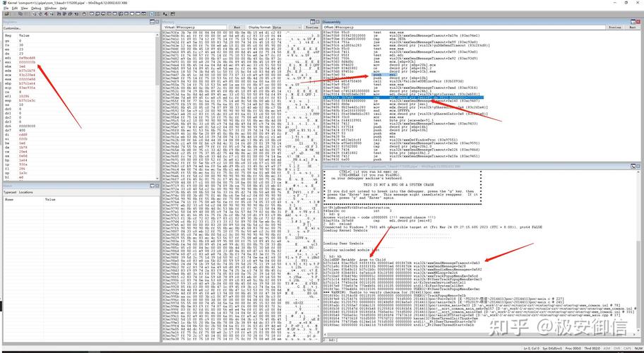This screenshot has width=644, height=353.
Task: Open the Display format dropdown
Action: (x=286, y=27)
